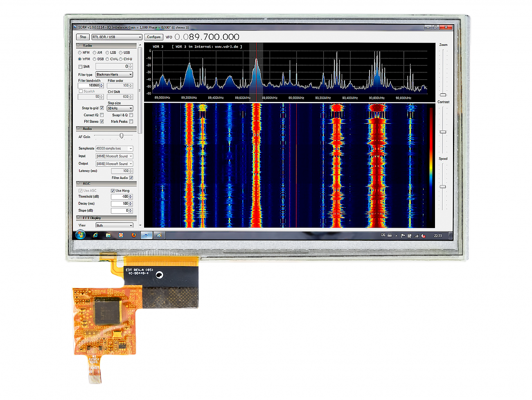Collapse the AGC section
This screenshot has width=532, height=400.
click(x=79, y=183)
